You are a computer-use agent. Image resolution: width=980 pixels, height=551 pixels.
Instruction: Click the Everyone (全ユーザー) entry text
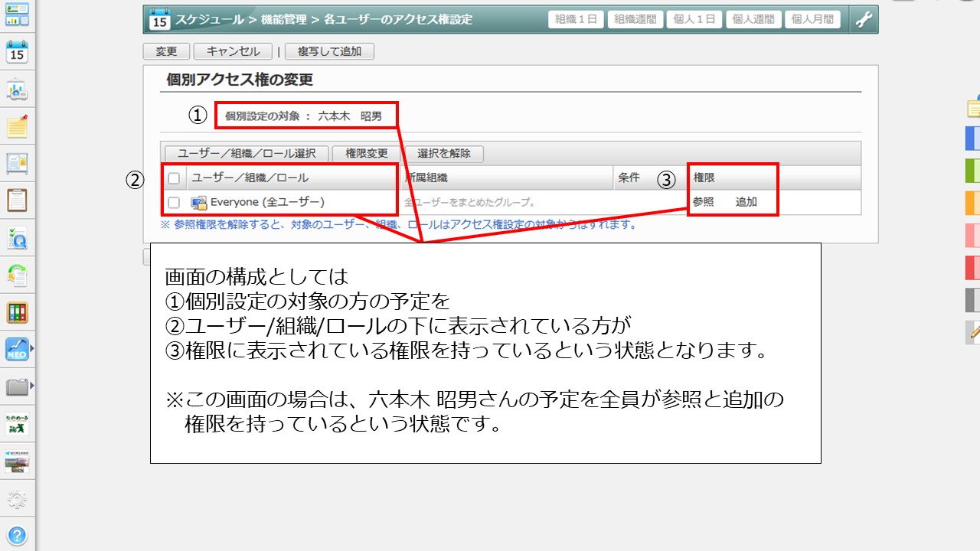coord(267,202)
